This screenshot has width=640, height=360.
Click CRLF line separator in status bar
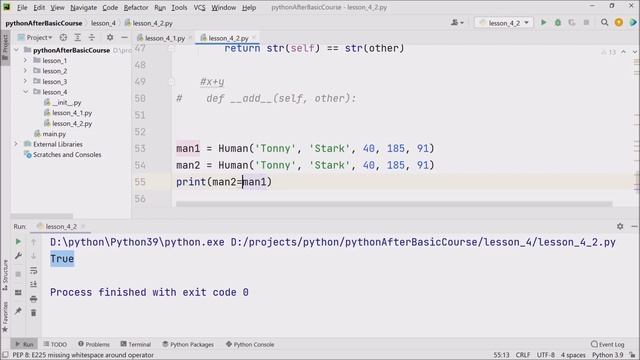click(x=523, y=355)
